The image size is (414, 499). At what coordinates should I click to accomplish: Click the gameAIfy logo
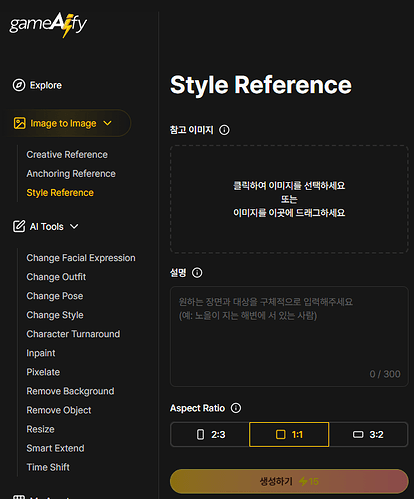[x=48, y=25]
